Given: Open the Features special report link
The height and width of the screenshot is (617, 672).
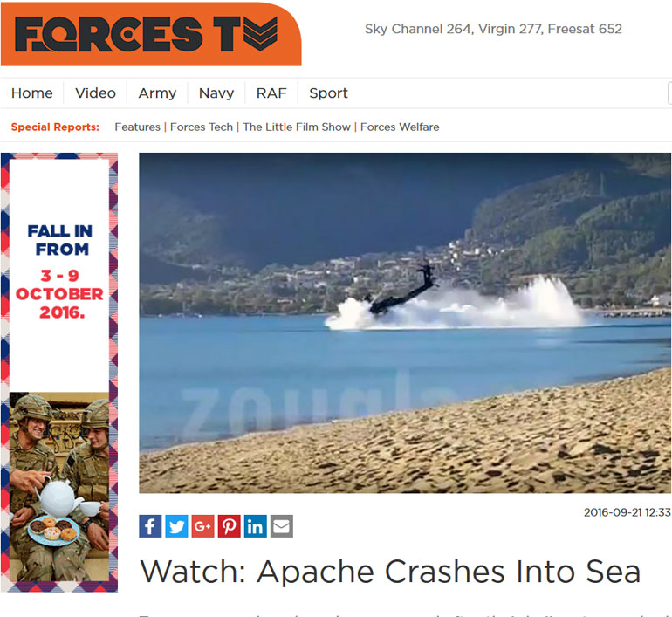Looking at the screenshot, I should (x=138, y=127).
